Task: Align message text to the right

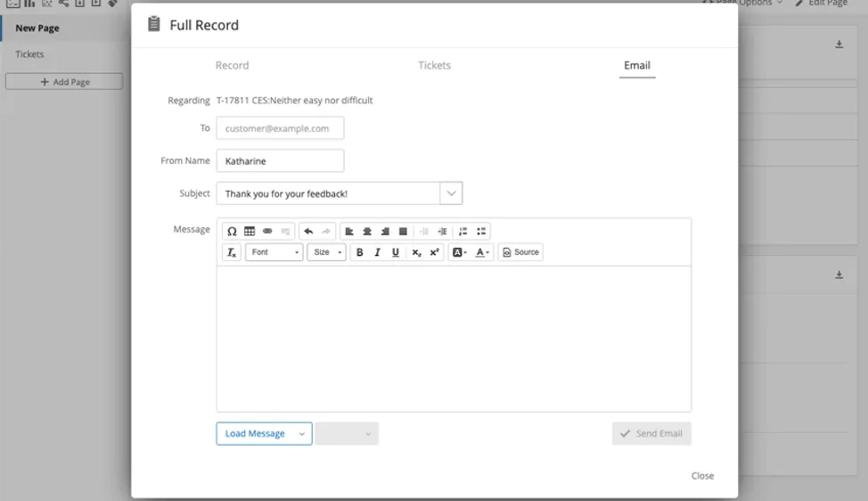Action: coord(385,232)
